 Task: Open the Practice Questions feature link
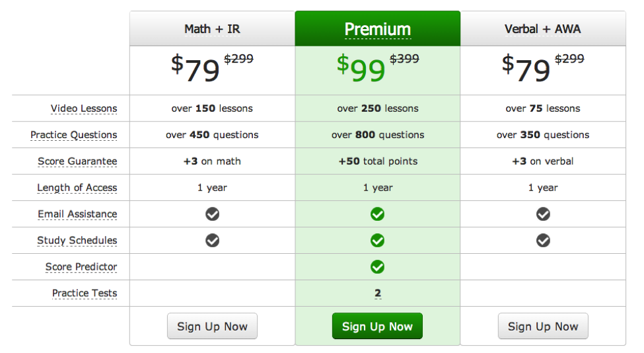click(74, 135)
